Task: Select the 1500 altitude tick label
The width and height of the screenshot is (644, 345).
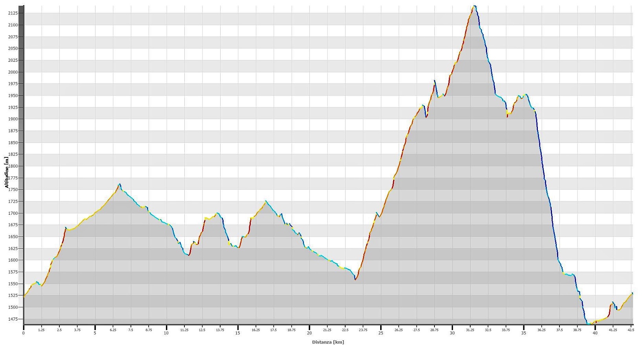Action: pyautogui.click(x=13, y=307)
